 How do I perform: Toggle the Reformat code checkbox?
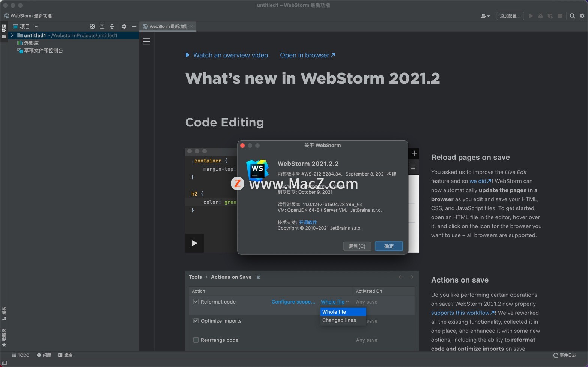(x=196, y=302)
